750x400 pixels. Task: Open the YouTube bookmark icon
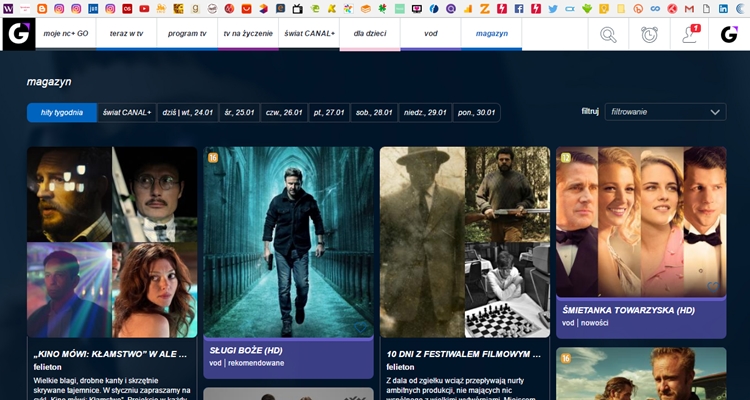(144, 8)
